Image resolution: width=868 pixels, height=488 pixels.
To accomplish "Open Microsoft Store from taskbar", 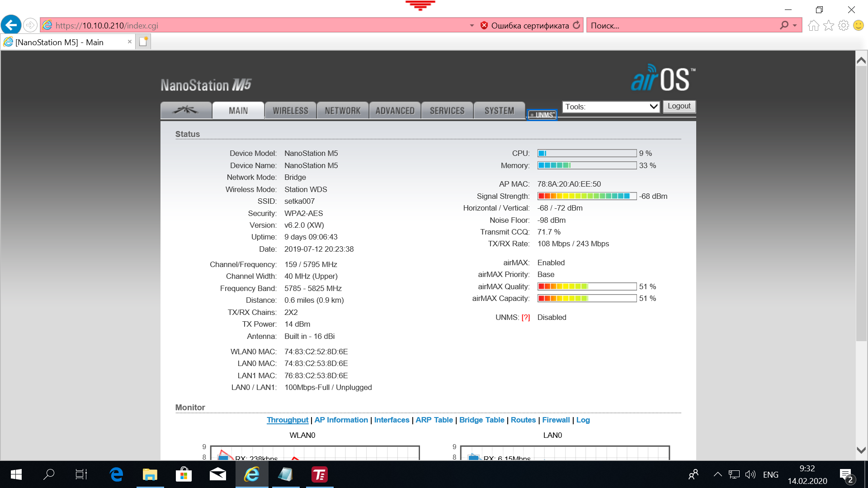I will tap(184, 474).
